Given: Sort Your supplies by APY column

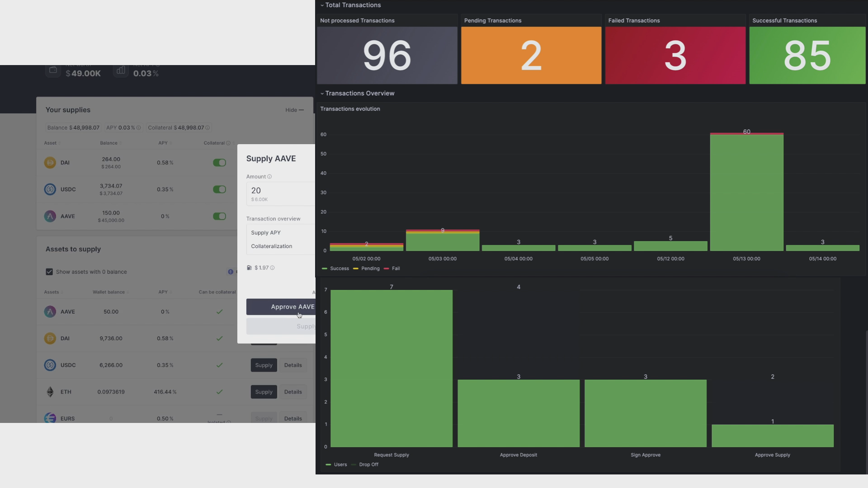Looking at the screenshot, I should [x=165, y=143].
